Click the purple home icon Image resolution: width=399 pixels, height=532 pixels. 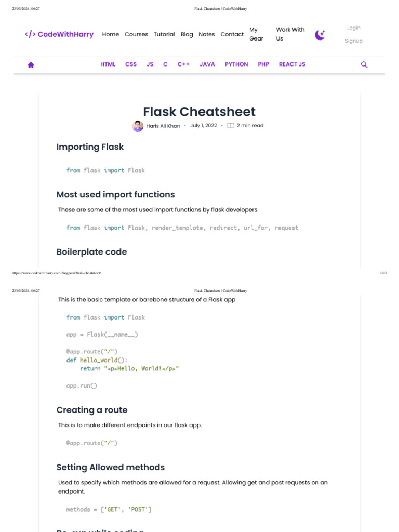click(31, 64)
